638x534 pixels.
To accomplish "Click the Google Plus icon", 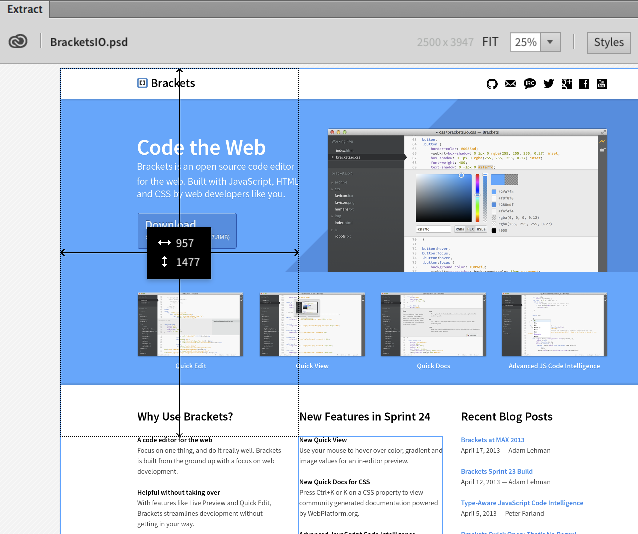I will pos(566,84).
